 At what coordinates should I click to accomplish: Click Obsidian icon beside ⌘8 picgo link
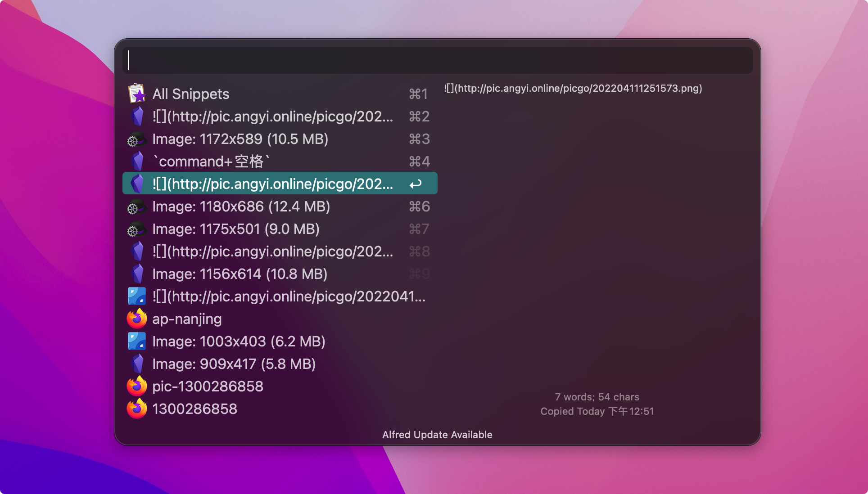click(x=137, y=251)
